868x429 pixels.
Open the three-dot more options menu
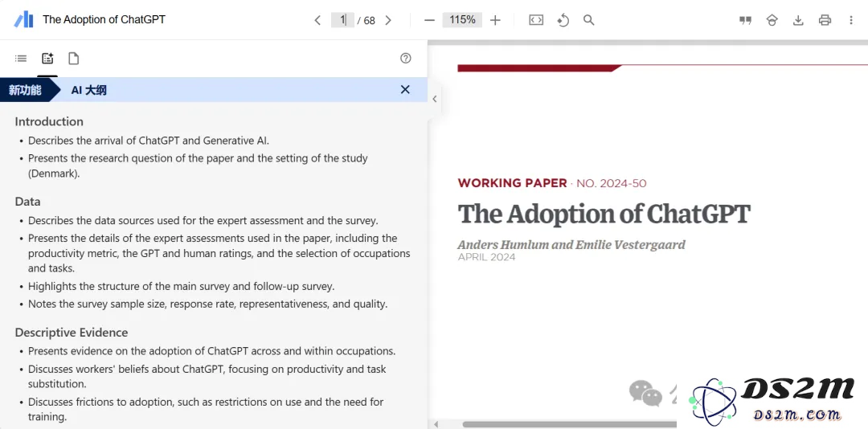(x=851, y=20)
